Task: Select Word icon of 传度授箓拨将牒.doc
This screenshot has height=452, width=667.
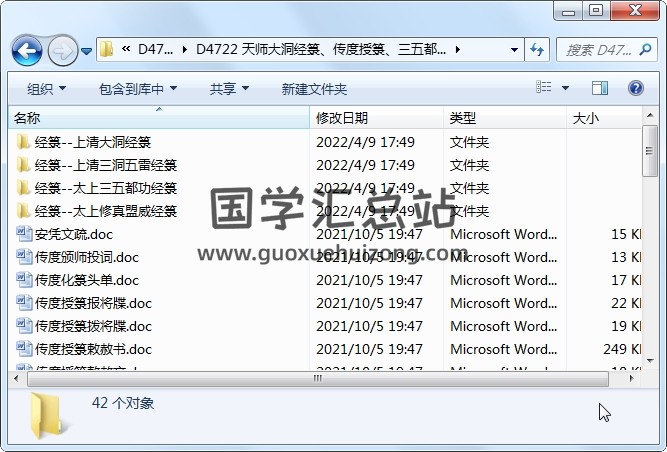Action: [24, 326]
